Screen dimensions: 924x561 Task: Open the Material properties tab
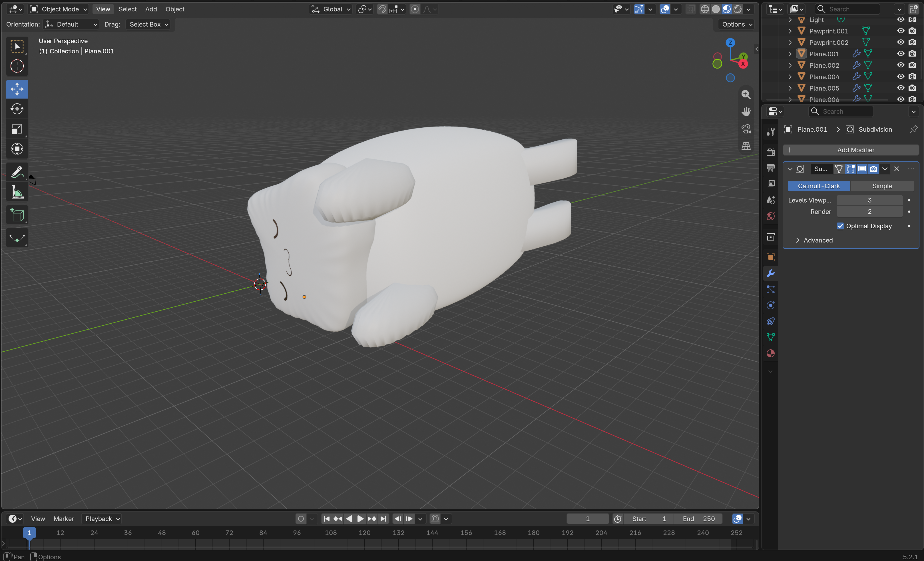pyautogui.click(x=771, y=354)
